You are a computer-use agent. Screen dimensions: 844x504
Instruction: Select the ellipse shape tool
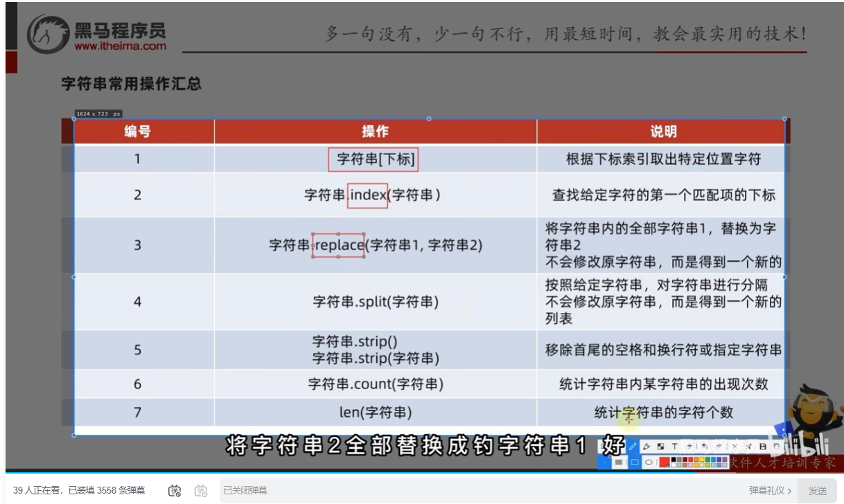(x=649, y=462)
